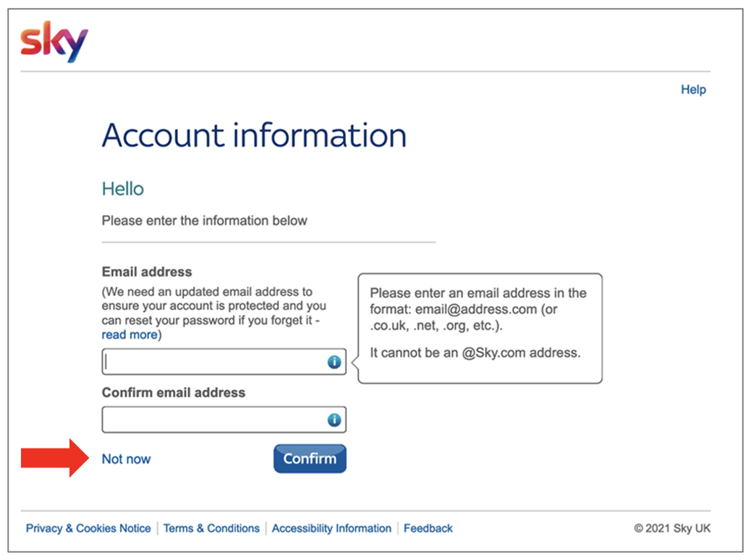Screen dimensions: 751x560
Task: Open Terms & Conditions
Action: pos(211,528)
